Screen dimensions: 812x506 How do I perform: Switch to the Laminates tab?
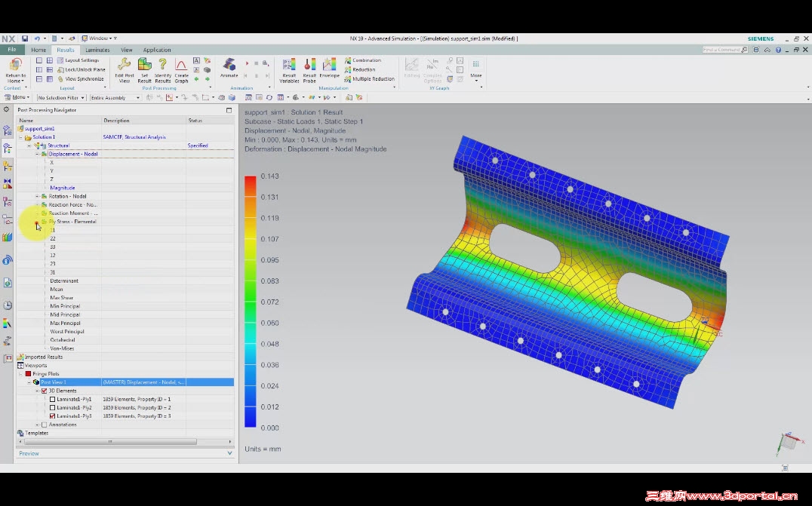[97, 51]
